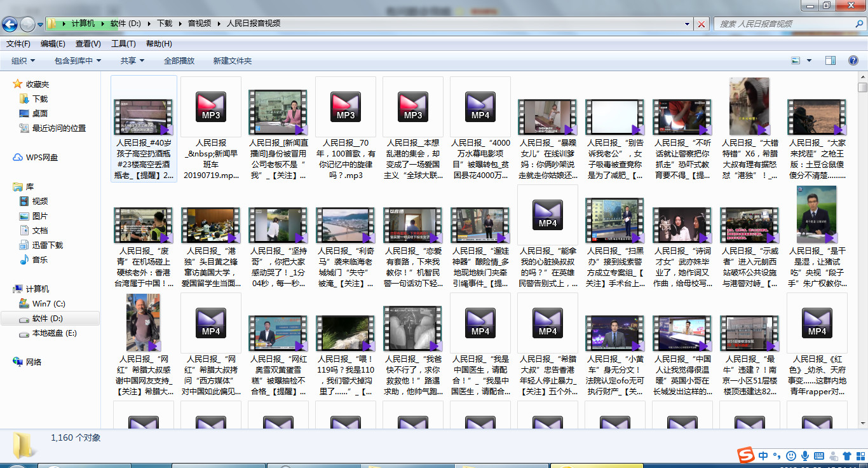868x468 pixels.
Task: Select the 音乐 library
Action: tap(40, 260)
